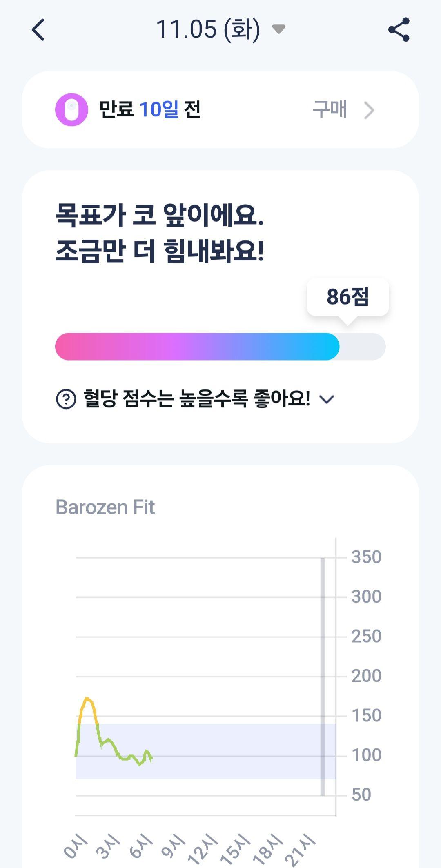The width and height of the screenshot is (441, 868).
Task: Click the gradient score progress bar
Action: click(220, 347)
